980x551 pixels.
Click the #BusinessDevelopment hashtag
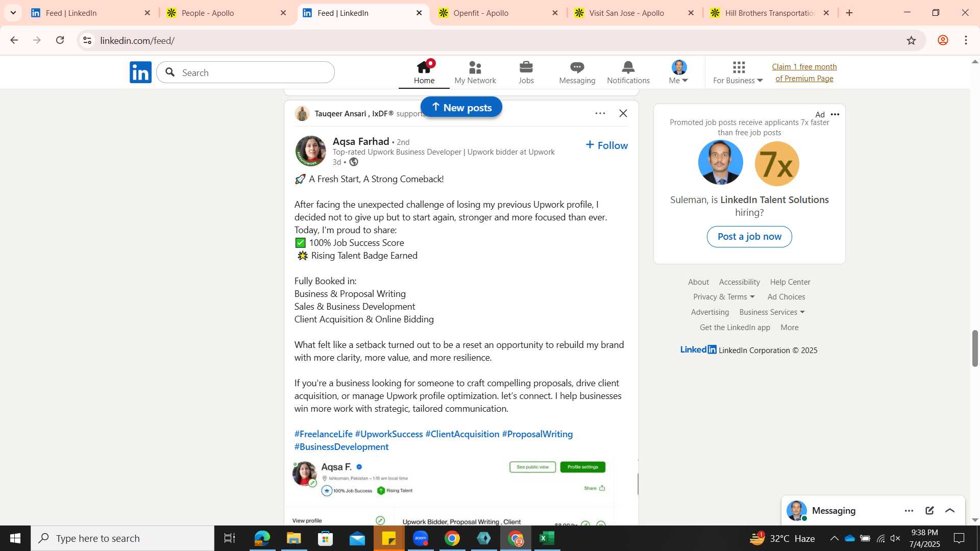tap(341, 447)
